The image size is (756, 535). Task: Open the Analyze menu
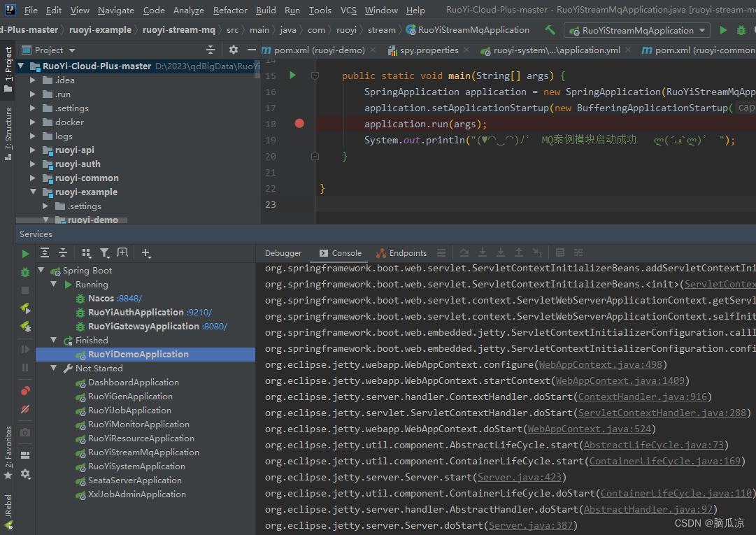pos(189,10)
